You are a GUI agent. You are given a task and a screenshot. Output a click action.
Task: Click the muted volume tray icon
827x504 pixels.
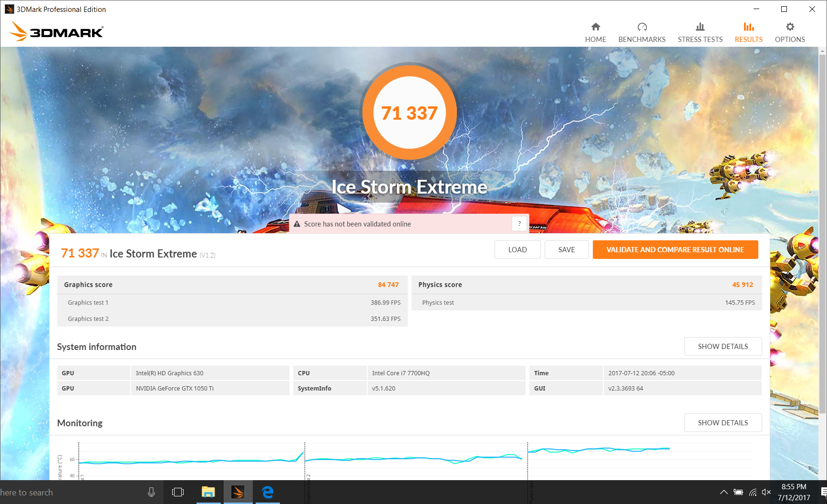click(x=766, y=492)
